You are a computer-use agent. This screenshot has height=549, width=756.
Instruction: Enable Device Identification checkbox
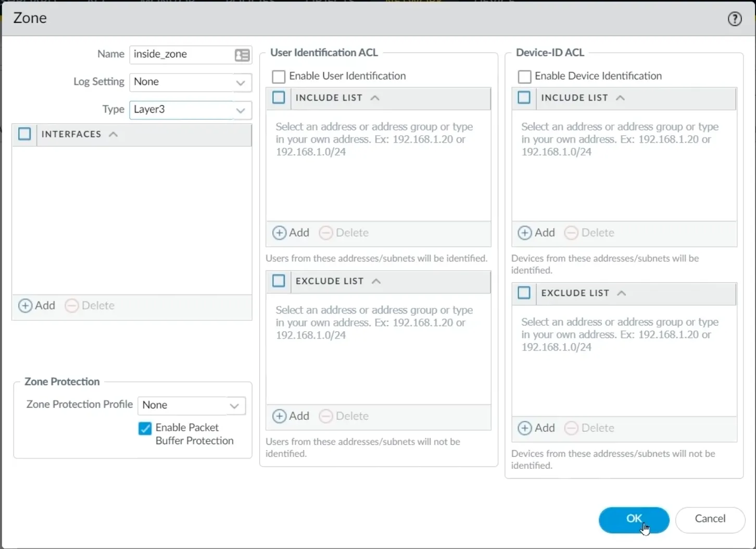(x=524, y=77)
